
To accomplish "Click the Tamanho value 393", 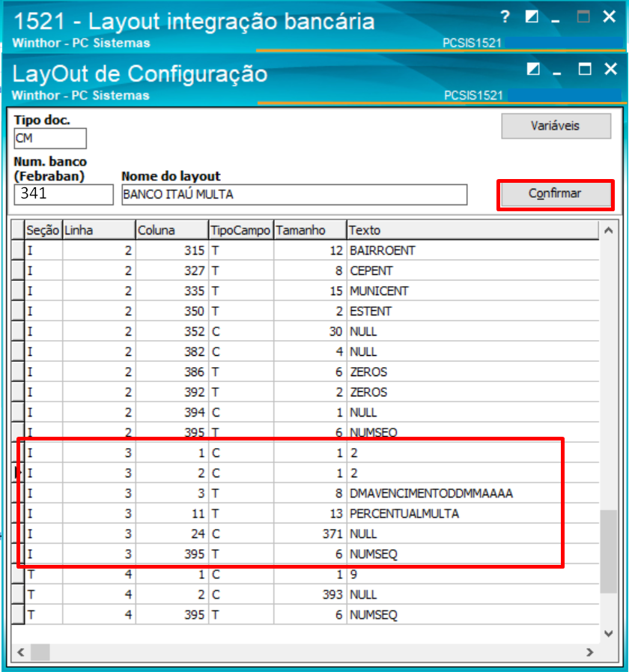I will (310, 595).
